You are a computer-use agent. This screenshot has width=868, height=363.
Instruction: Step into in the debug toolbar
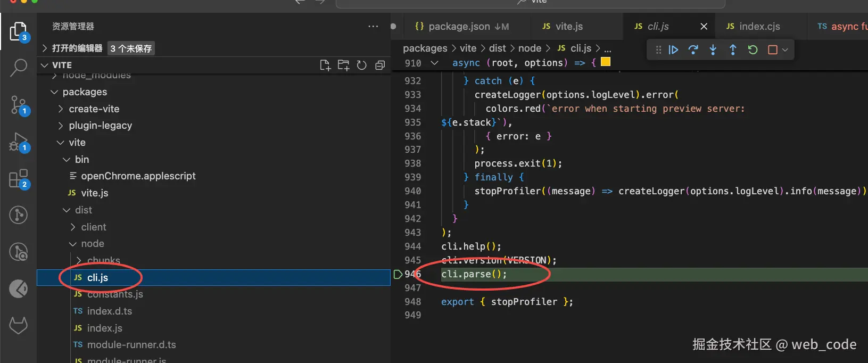pyautogui.click(x=713, y=49)
